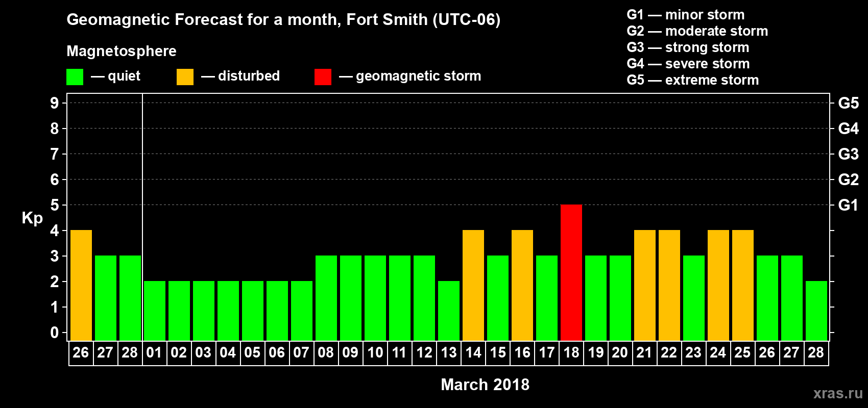Click the 'G4 — severe storm' legend line

click(x=688, y=64)
